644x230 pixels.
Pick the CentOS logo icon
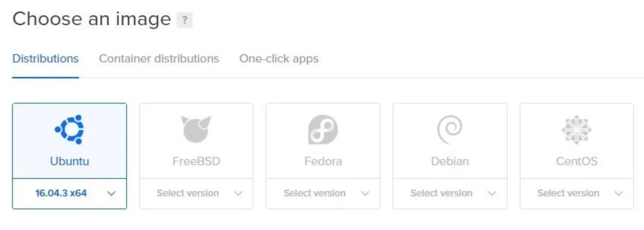coord(577,130)
